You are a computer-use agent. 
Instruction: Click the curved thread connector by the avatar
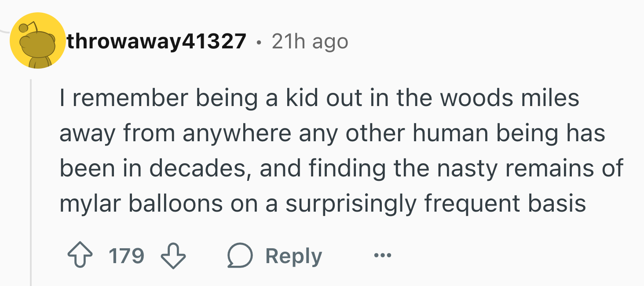click(4, 32)
